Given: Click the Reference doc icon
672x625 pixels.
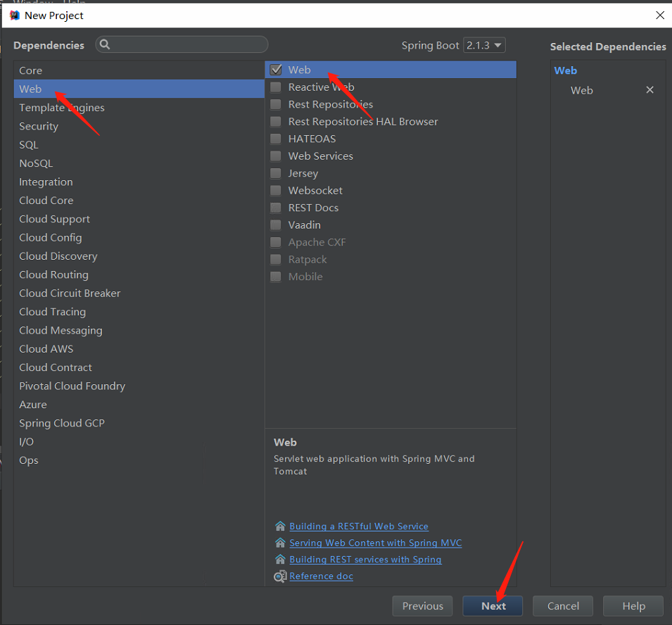Looking at the screenshot, I should (280, 576).
